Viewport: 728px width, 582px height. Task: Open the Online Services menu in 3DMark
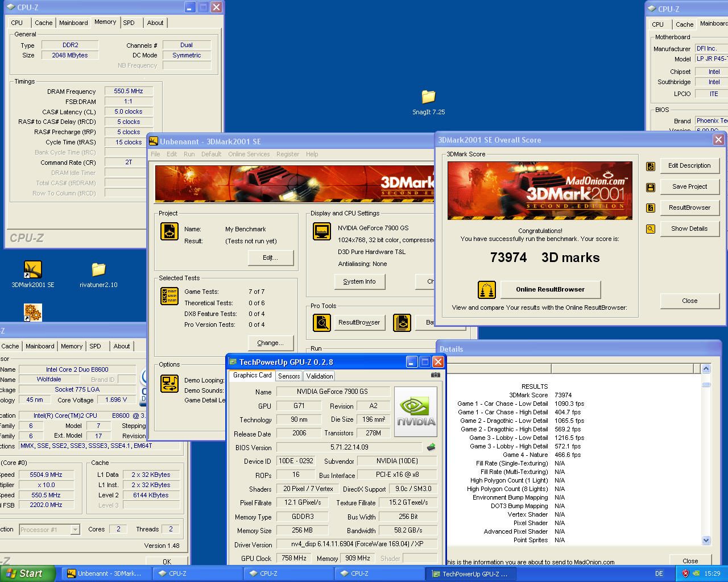click(249, 154)
